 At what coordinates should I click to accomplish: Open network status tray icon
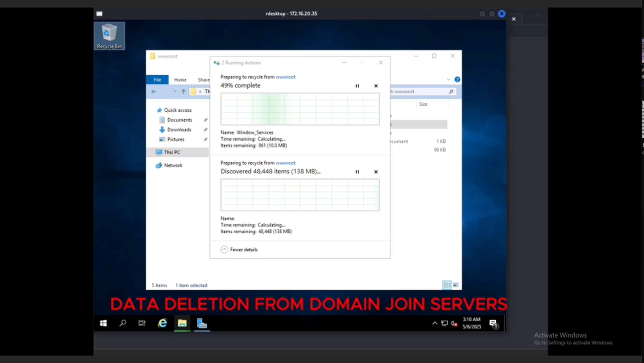click(x=444, y=323)
